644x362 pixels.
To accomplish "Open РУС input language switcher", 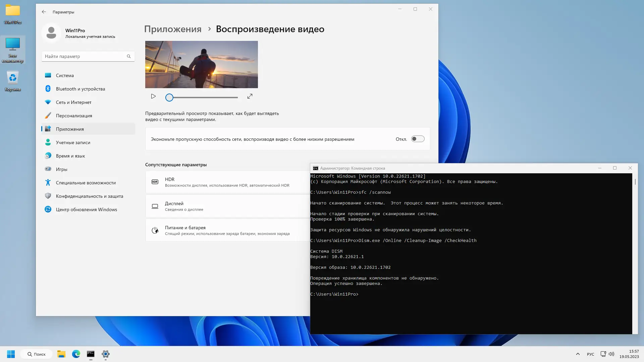I will tap(590, 354).
